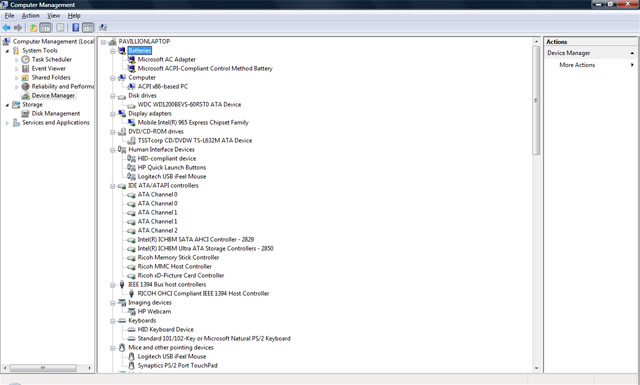Select the Human Interface Devices category
The height and width of the screenshot is (385, 640).
(x=161, y=149)
